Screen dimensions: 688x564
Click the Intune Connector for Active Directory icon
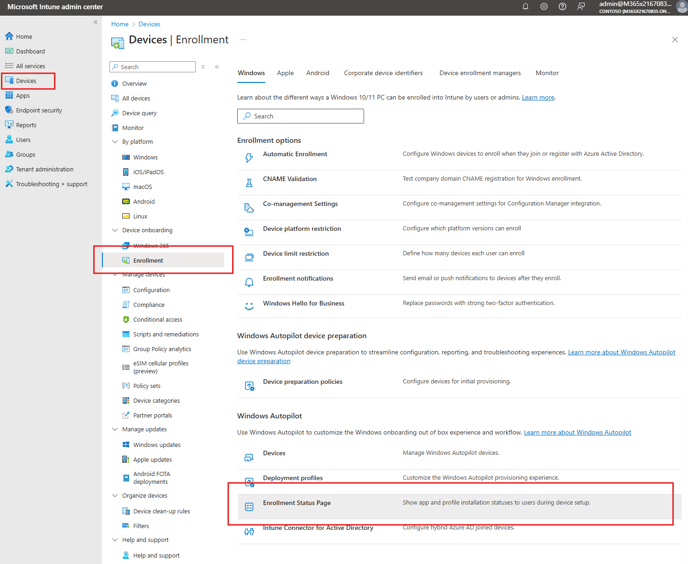pyautogui.click(x=249, y=532)
